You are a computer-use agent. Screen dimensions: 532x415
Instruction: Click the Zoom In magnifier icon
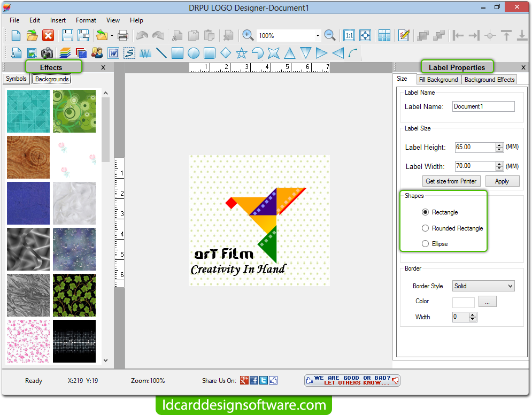(x=248, y=35)
